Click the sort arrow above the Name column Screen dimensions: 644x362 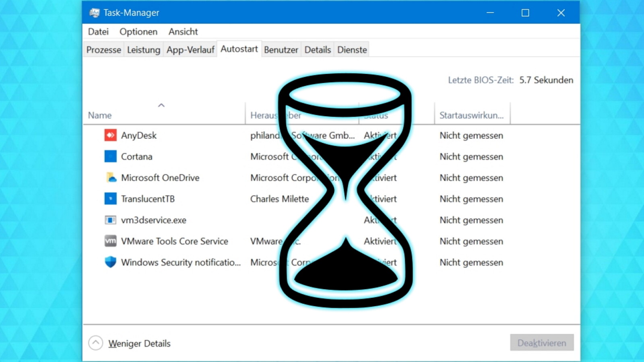point(161,105)
